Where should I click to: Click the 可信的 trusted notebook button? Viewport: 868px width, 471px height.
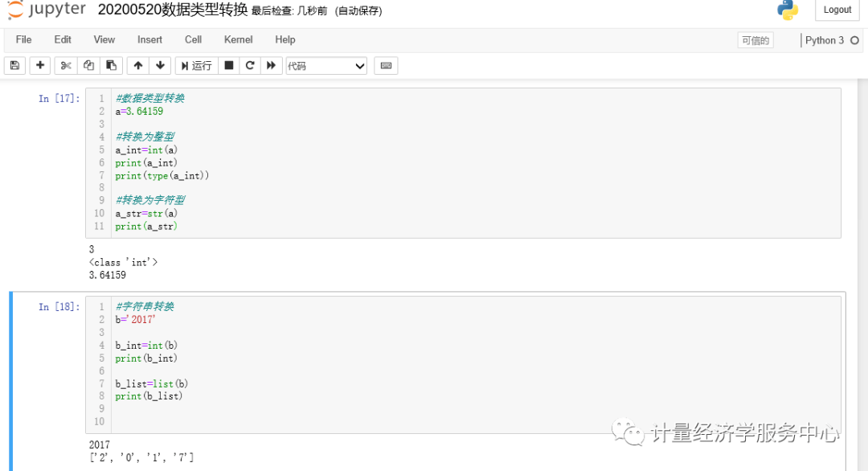[x=755, y=40]
